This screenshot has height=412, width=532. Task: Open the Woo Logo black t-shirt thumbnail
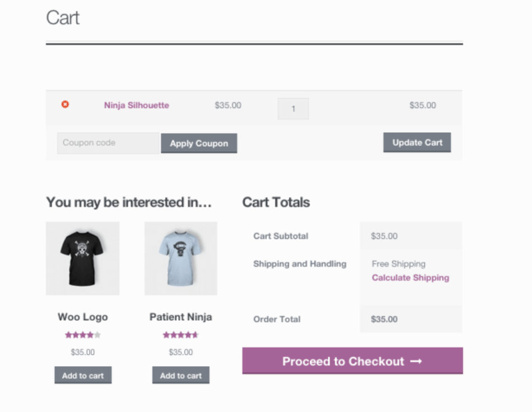[x=82, y=258]
